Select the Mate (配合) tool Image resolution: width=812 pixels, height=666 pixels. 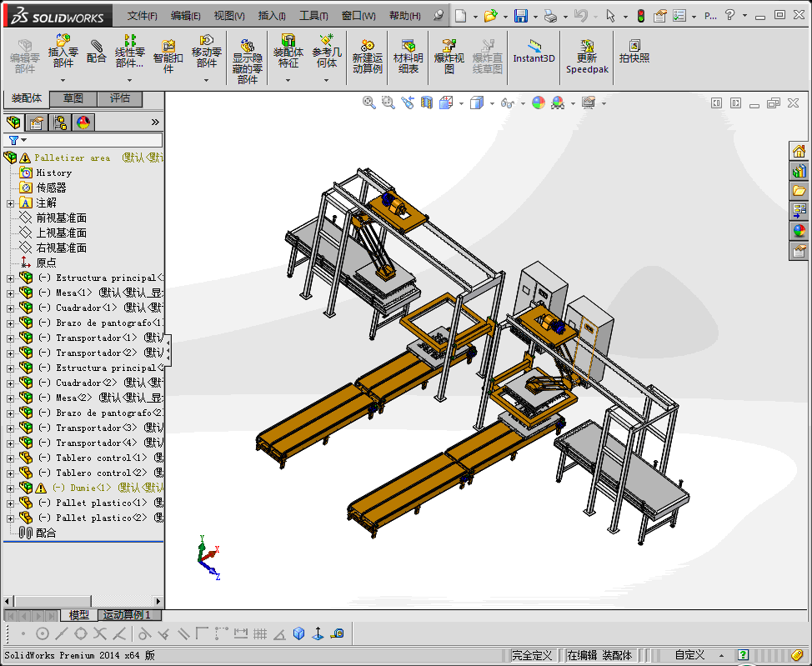[97, 52]
